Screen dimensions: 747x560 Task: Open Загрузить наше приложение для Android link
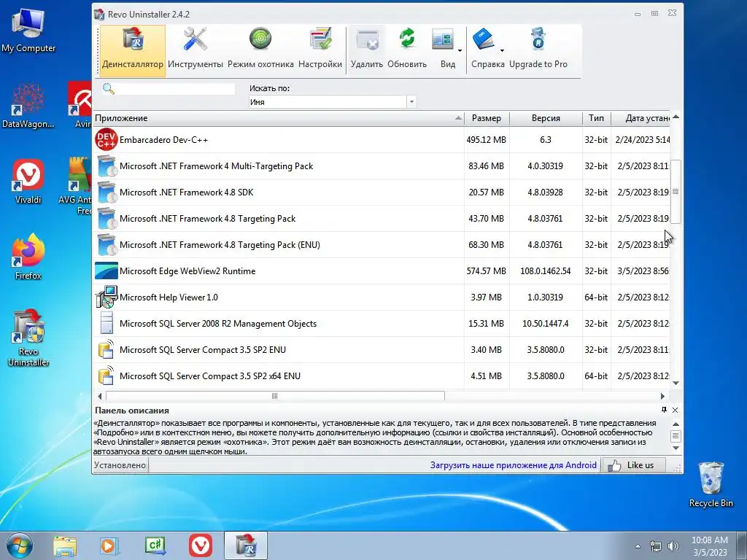513,465
